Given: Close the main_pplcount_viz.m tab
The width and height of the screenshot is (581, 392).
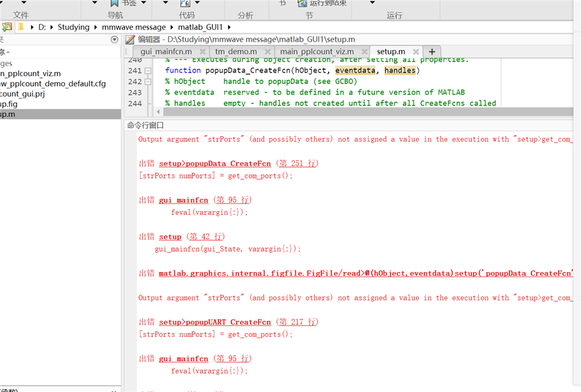Looking at the screenshot, I should tap(364, 51).
